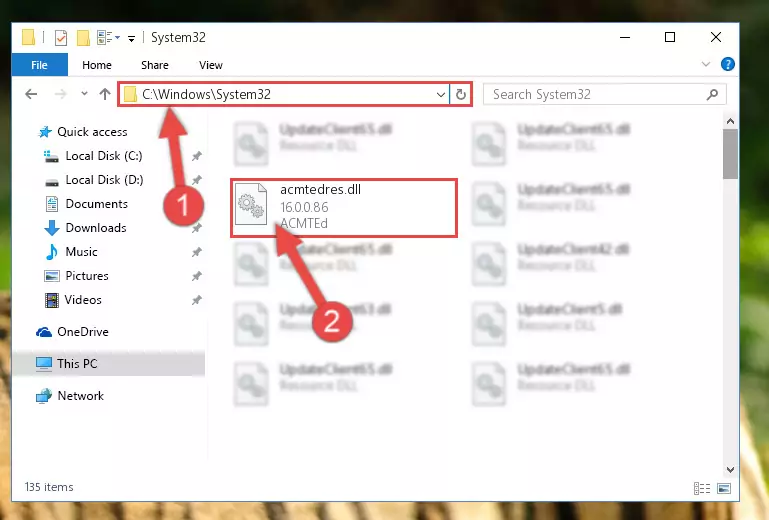Screen dimensions: 769x520
Task: Click the scrollbar down arrow
Action: click(730, 470)
